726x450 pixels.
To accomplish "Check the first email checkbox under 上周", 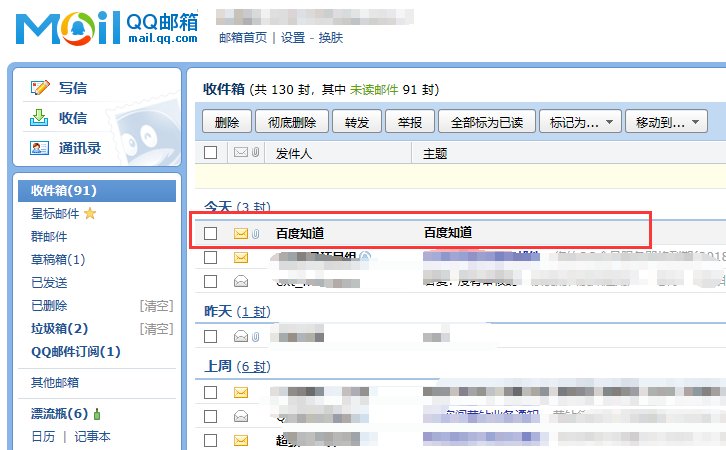I will tap(210, 393).
